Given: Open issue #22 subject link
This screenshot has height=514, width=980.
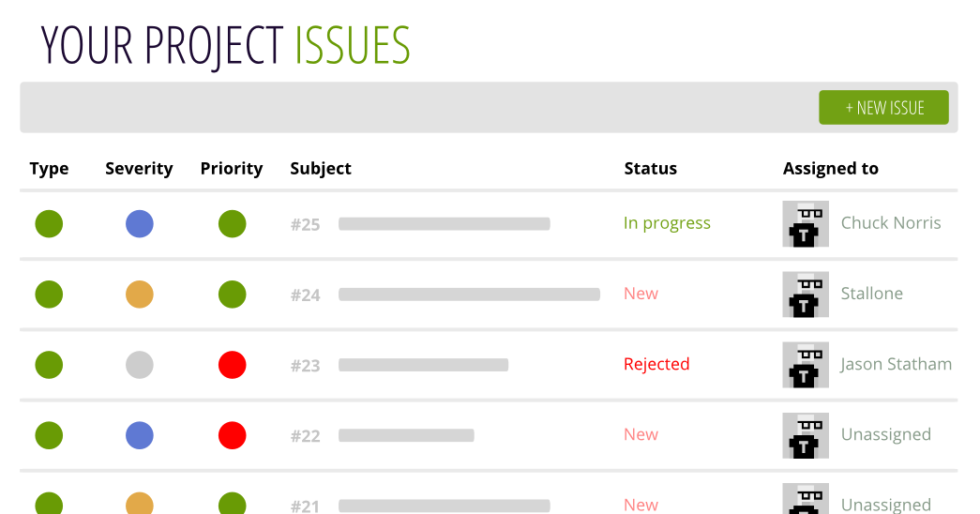Looking at the screenshot, I should pyautogui.click(x=406, y=435).
